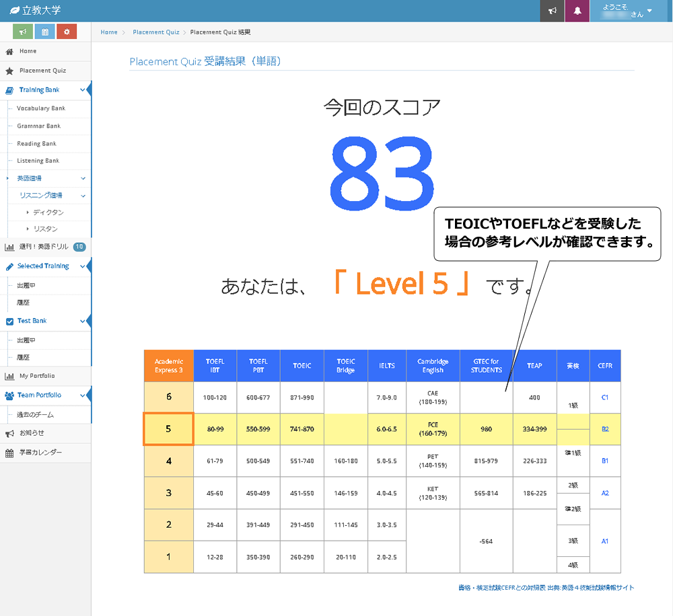
Task: Click the IELTS 6.0-6.5 cell
Action: [387, 429]
